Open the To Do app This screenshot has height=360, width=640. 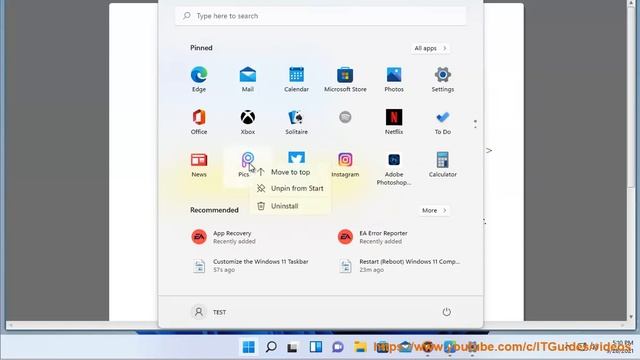tap(443, 122)
